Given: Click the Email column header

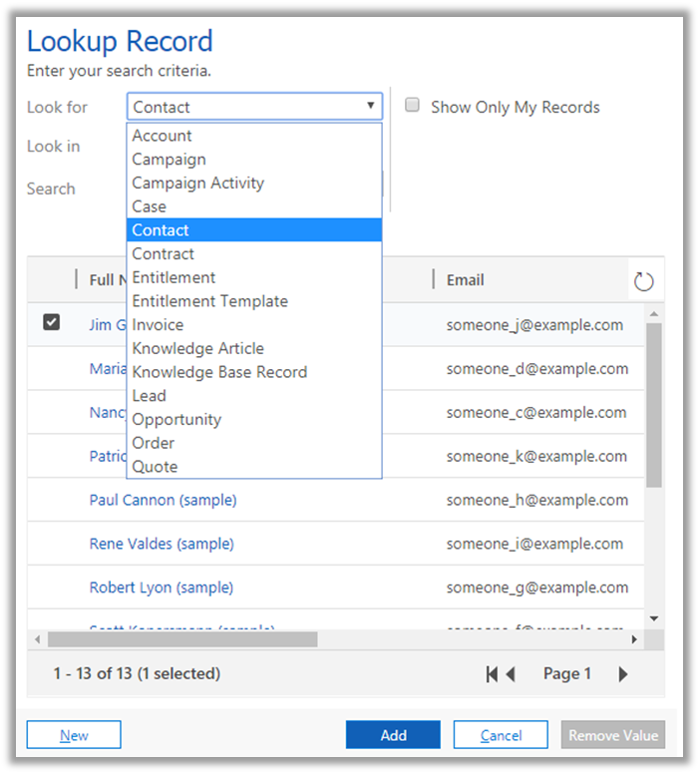Looking at the screenshot, I should point(466,280).
